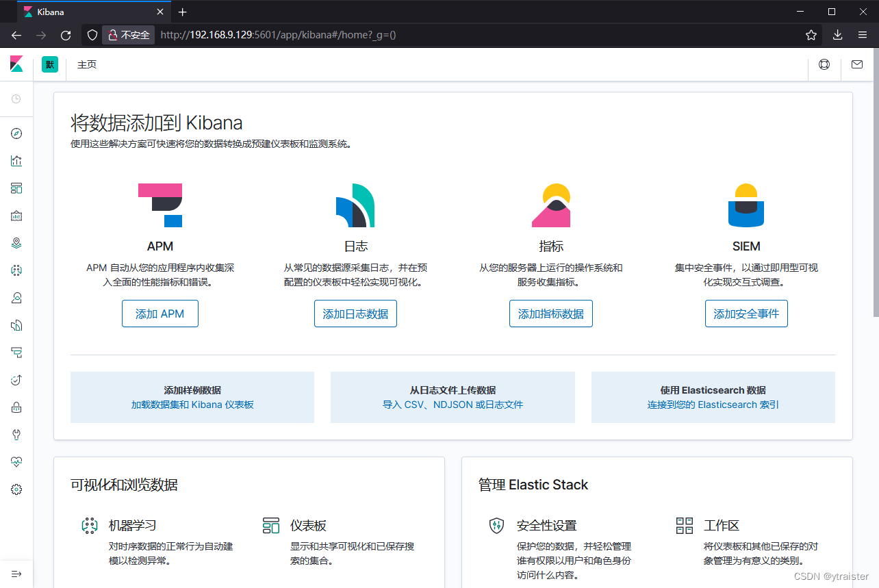The width and height of the screenshot is (879, 588).
Task: Open 连接到您的 Elasticsearch 索引 link
Action: click(x=713, y=405)
